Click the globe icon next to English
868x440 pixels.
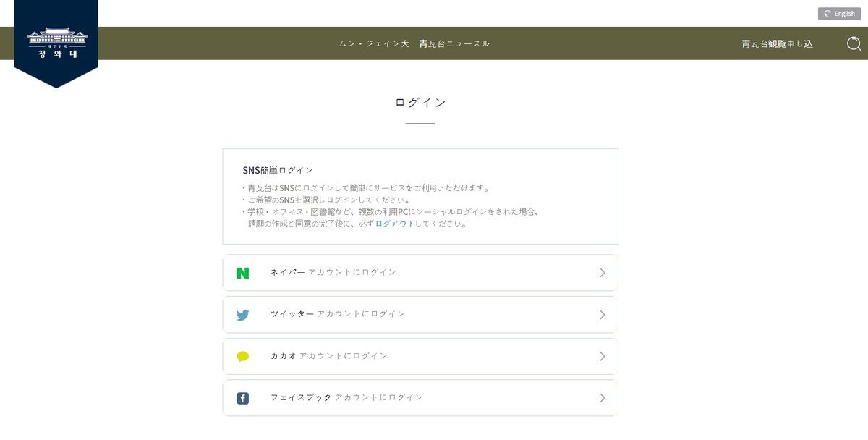(x=825, y=13)
